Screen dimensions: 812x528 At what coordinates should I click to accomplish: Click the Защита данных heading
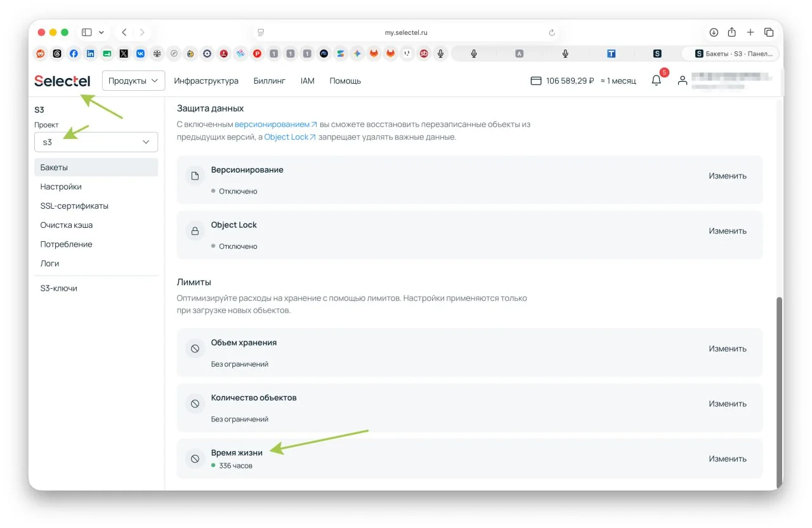210,109
